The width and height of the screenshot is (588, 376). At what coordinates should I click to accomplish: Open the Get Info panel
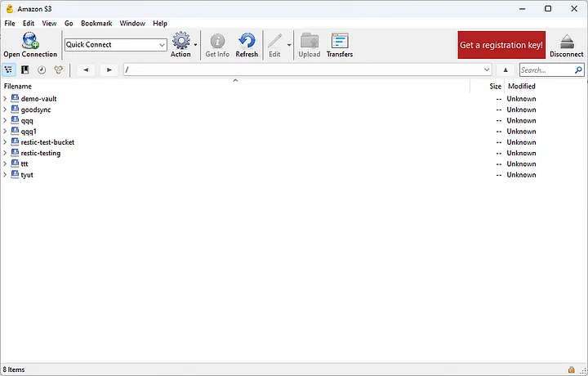coord(217,45)
